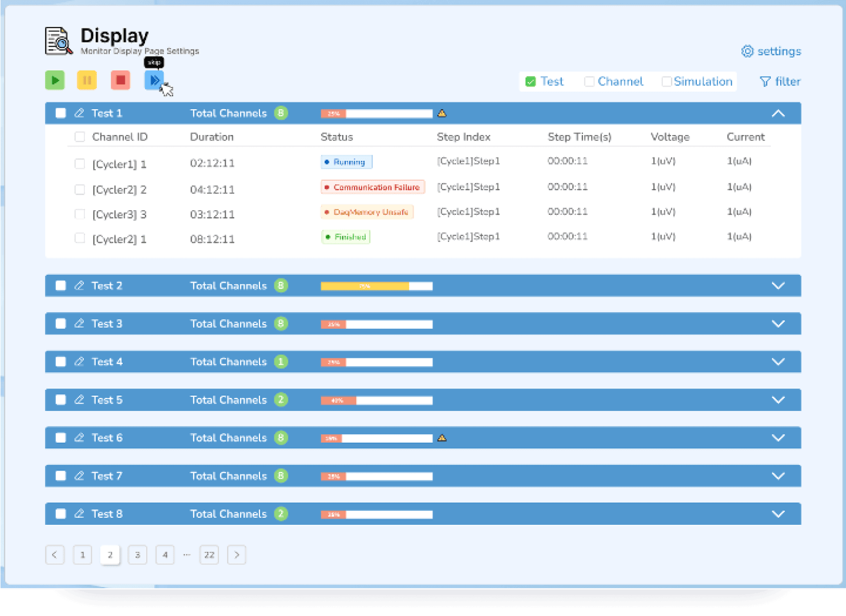Check the [Cycler1] 1 channel checkbox
Screen dimensions: 846x616
click(x=80, y=164)
